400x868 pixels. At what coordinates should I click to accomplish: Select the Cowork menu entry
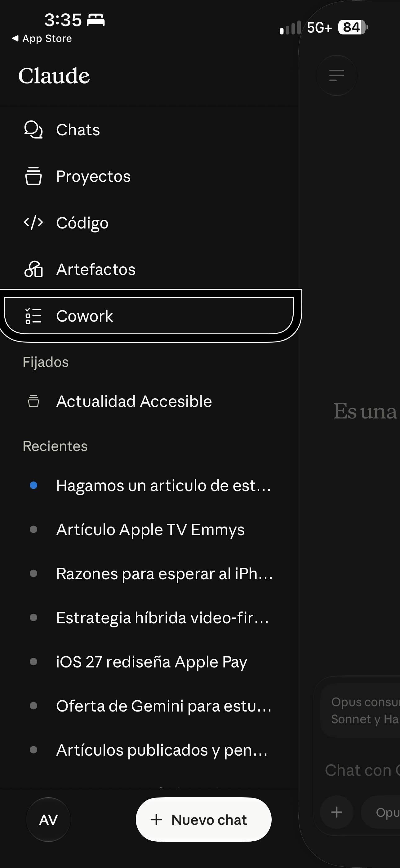[x=149, y=316]
